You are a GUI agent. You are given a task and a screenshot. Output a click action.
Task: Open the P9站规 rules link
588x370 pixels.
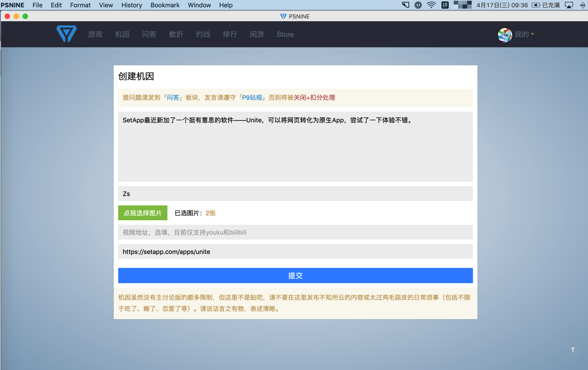click(x=252, y=98)
